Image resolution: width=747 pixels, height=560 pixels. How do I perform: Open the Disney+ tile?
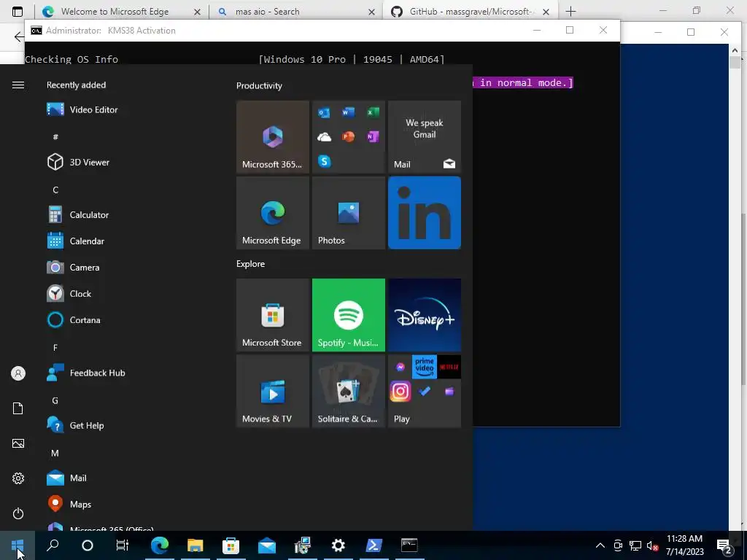[x=425, y=315]
